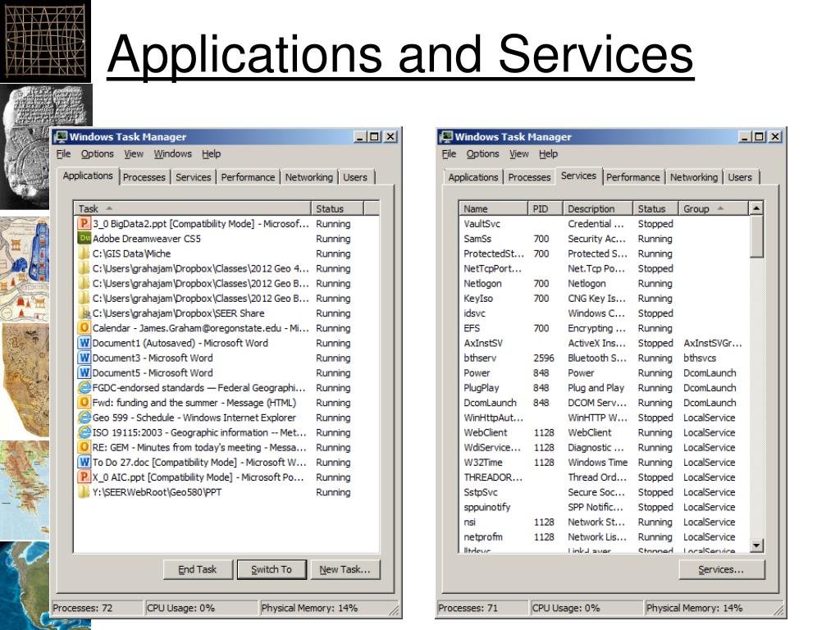Click PowerPoint icon of X_0 AIC.ppt task

pos(84,477)
